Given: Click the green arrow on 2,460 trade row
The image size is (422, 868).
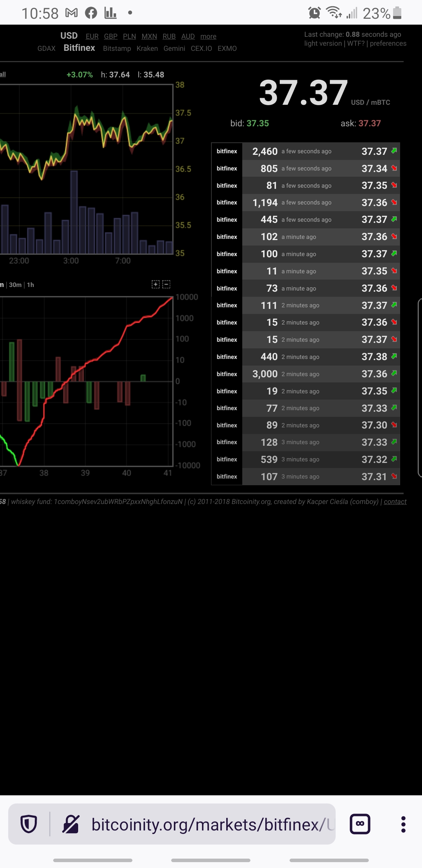Looking at the screenshot, I should pyautogui.click(x=394, y=151).
